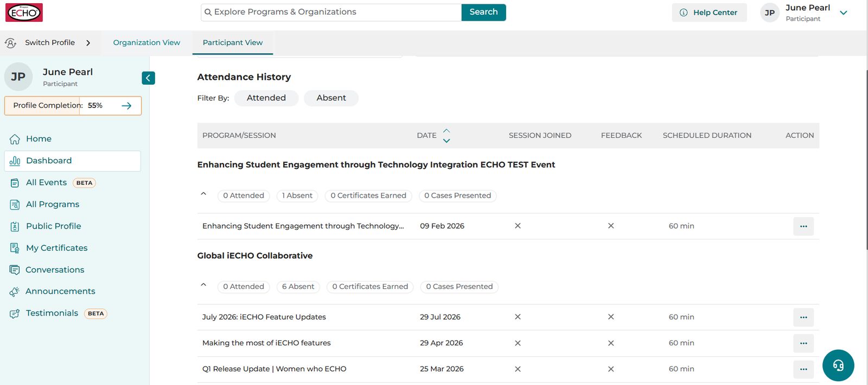The width and height of the screenshot is (868, 385).
Task: Click the Explore Programs & Organizations search field
Action: coord(331,12)
